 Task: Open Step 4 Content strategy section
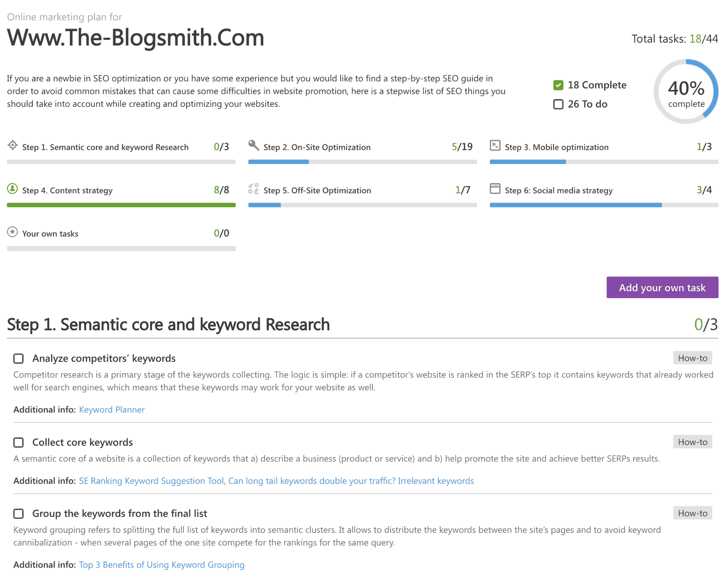67,191
